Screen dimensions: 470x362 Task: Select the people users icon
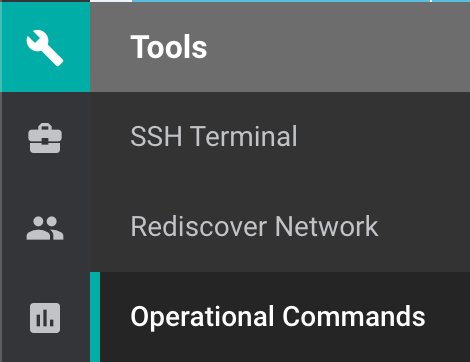45,228
